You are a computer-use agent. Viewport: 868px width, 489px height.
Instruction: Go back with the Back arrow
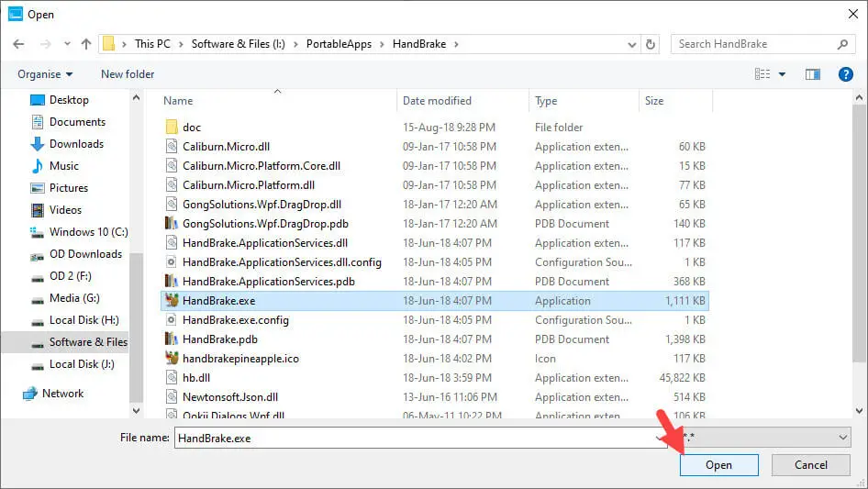[x=18, y=44]
